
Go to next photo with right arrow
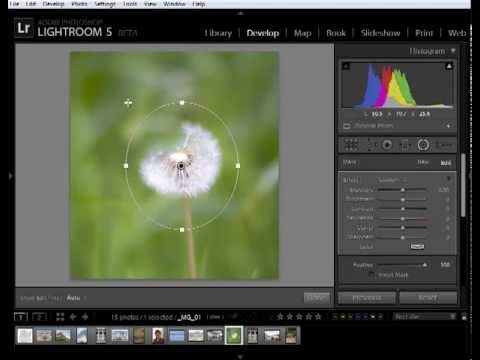click(x=85, y=317)
